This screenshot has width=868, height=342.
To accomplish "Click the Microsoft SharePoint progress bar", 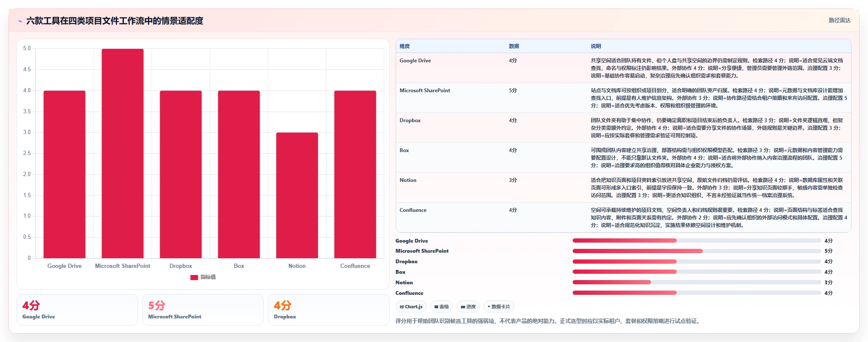I will point(697,251).
